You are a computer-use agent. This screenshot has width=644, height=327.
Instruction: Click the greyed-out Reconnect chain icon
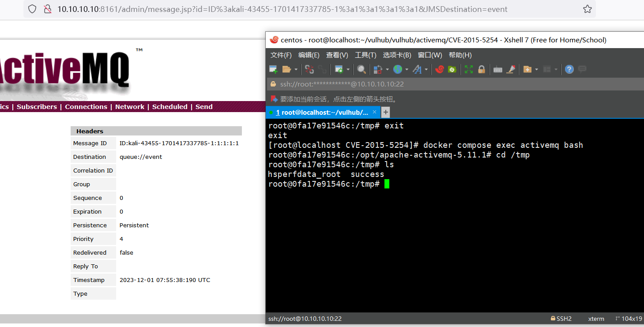click(322, 69)
